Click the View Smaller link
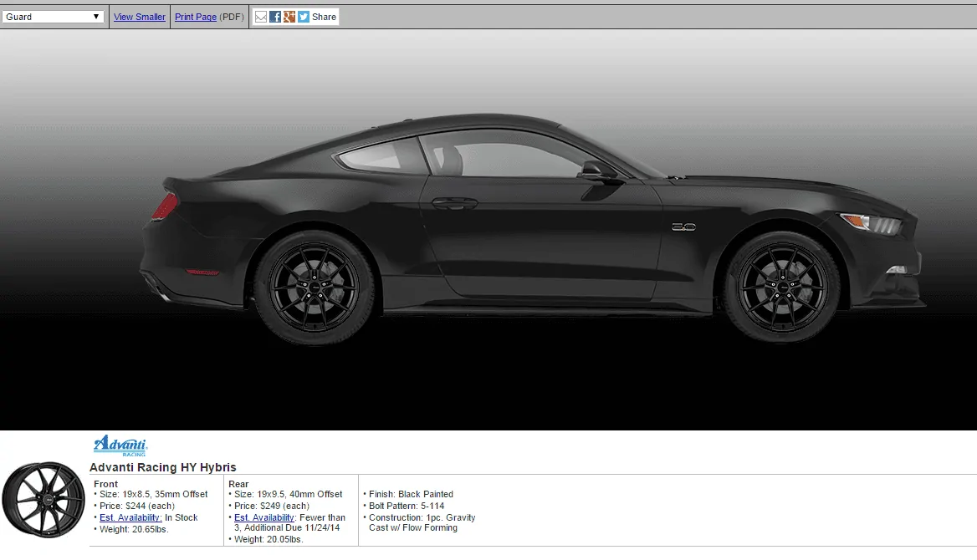The image size is (977, 560). 140,17
